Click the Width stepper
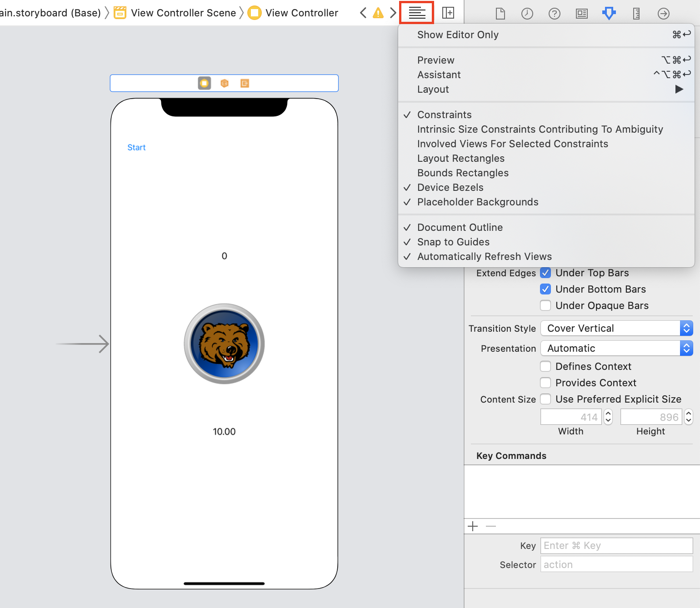 pos(608,417)
